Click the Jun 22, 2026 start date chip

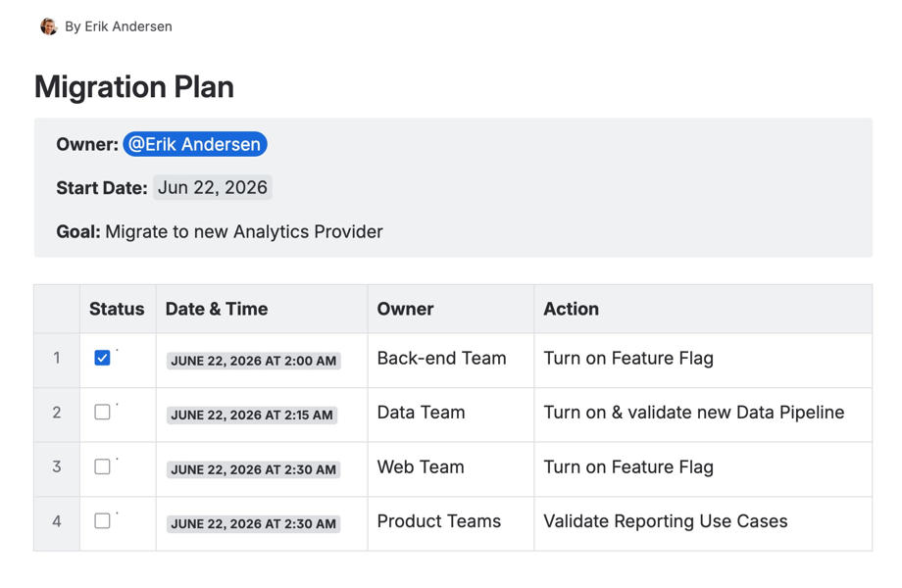(213, 188)
